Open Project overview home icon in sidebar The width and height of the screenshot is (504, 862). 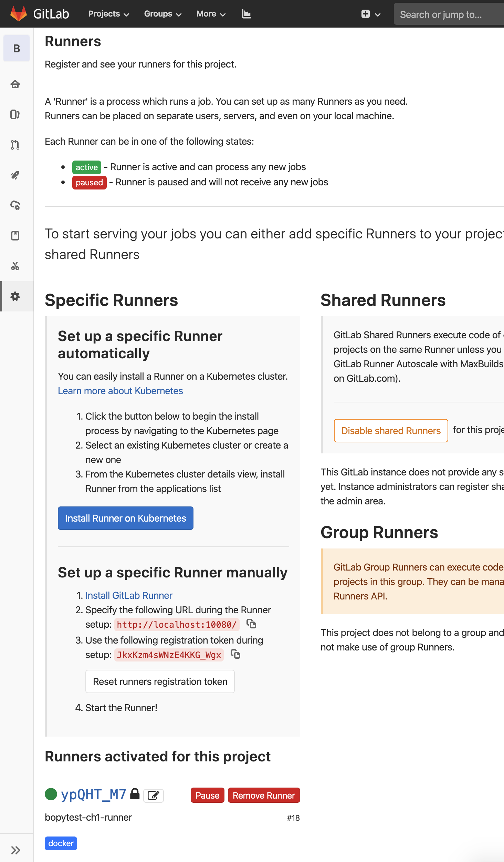(x=15, y=84)
